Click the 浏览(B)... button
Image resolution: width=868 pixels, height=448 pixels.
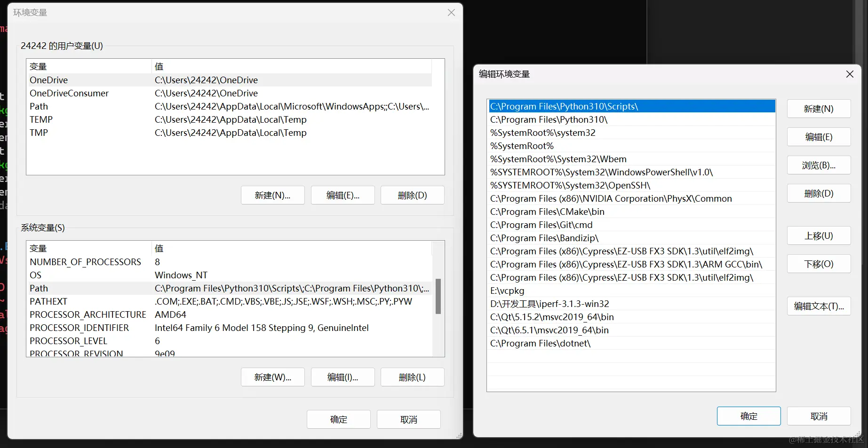point(819,165)
